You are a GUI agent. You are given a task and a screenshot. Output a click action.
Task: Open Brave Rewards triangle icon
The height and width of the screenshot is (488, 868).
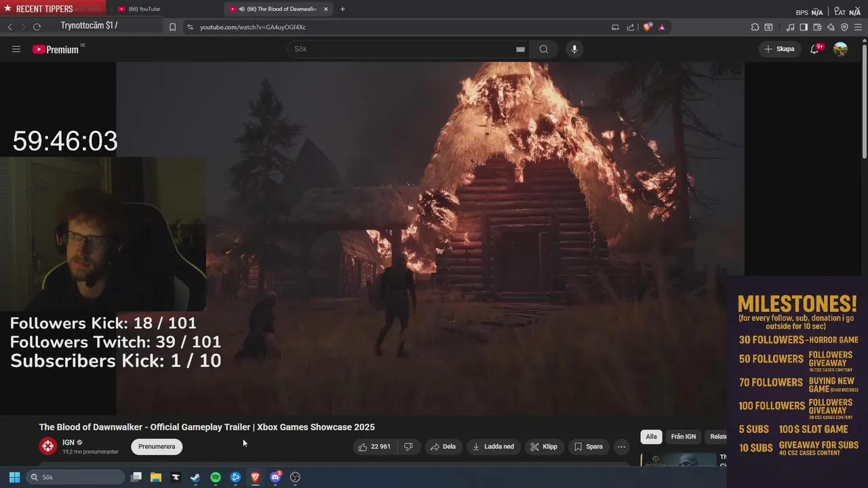662,27
